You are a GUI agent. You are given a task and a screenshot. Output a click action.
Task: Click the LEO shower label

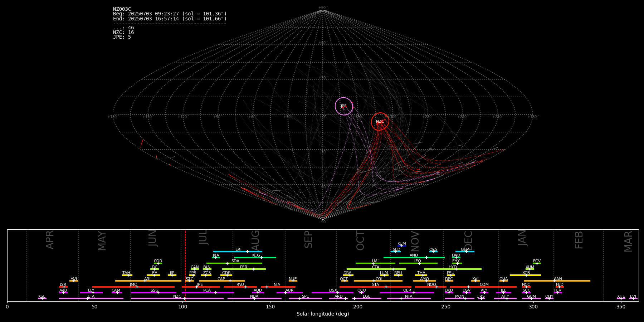click(418, 261)
